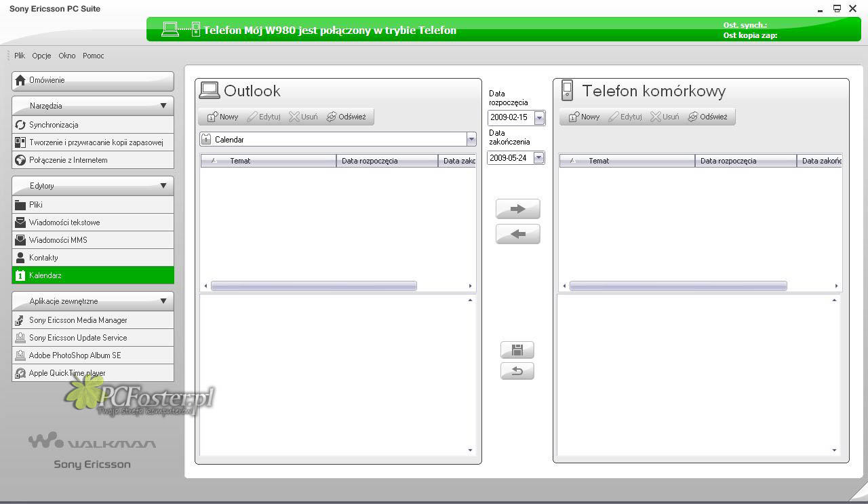Copy entries to Outlook with left arrow
The width and height of the screenshot is (868, 504).
518,234
